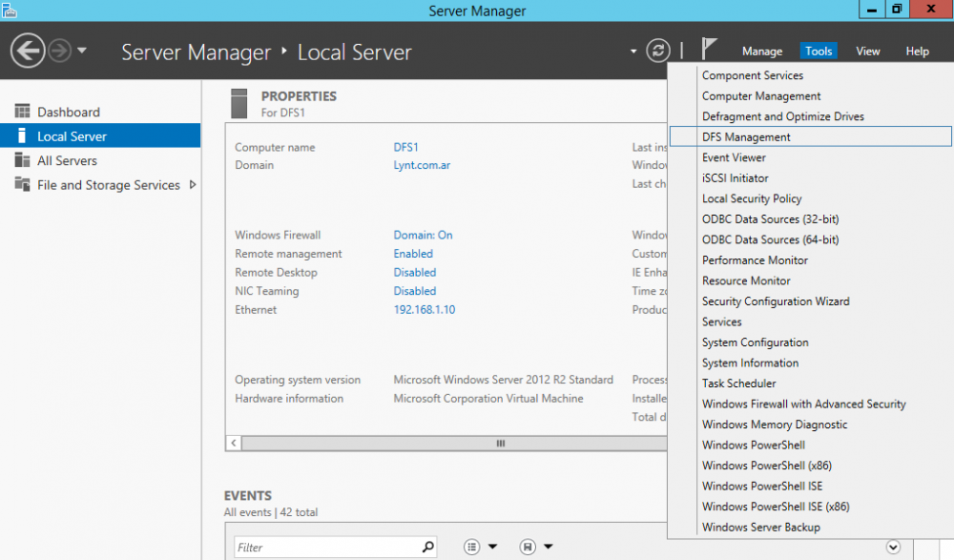Click the events Filter input field
This screenshot has width=954, height=560.
(324, 547)
